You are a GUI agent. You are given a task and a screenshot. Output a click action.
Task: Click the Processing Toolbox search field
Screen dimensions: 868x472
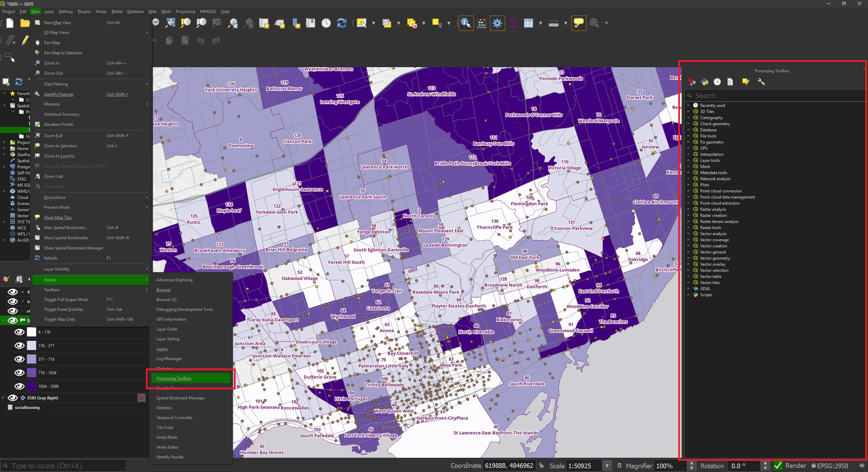[774, 96]
